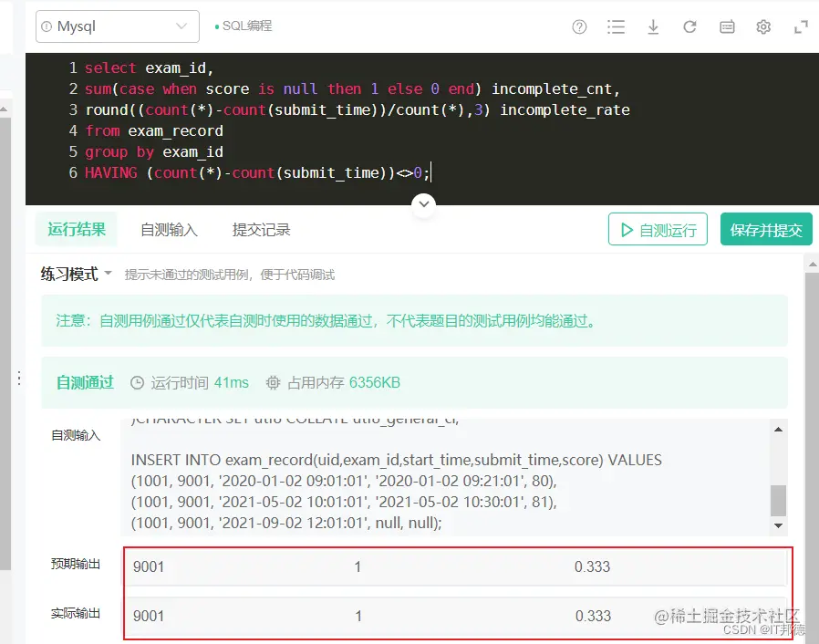
Task: Collapse the editor with chevron button
Action: (x=424, y=203)
